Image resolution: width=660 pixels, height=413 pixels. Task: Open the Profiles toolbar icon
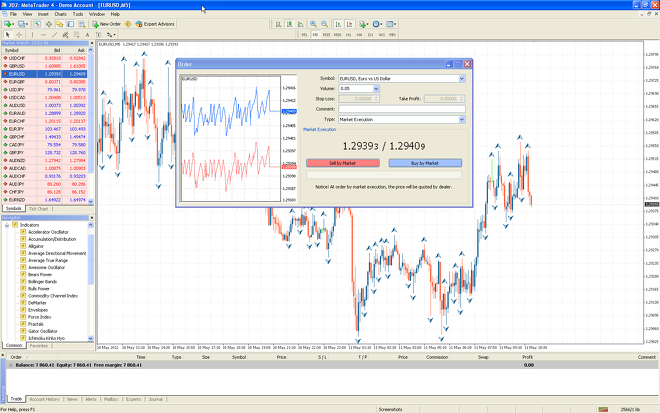[23, 24]
